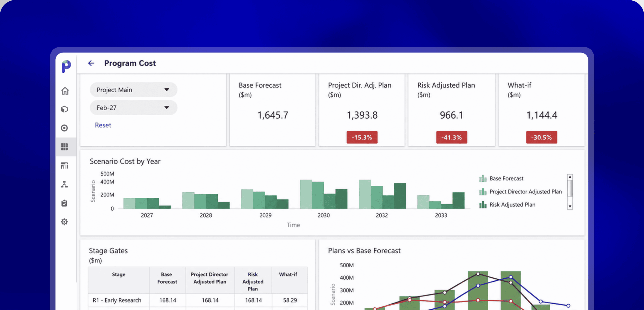
Task: Click the legend scroll up arrow
Action: click(570, 177)
